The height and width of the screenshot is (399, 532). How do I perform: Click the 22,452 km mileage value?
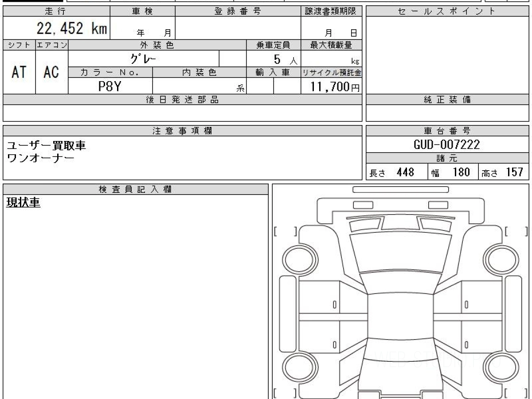(x=72, y=28)
